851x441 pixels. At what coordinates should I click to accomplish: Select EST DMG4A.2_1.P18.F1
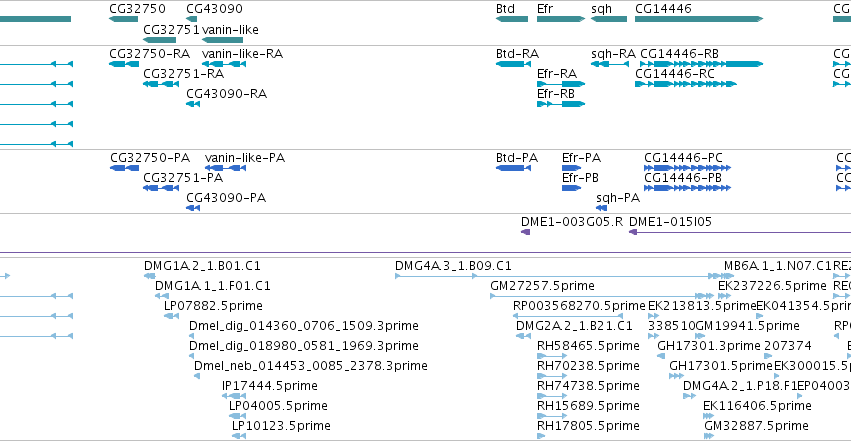coord(689,397)
